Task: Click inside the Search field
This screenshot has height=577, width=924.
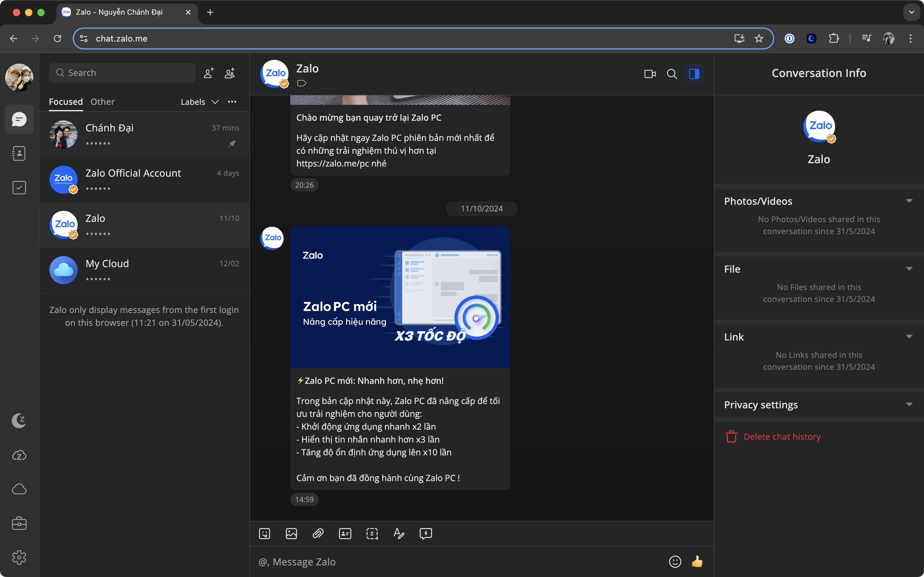Action: 122,73
